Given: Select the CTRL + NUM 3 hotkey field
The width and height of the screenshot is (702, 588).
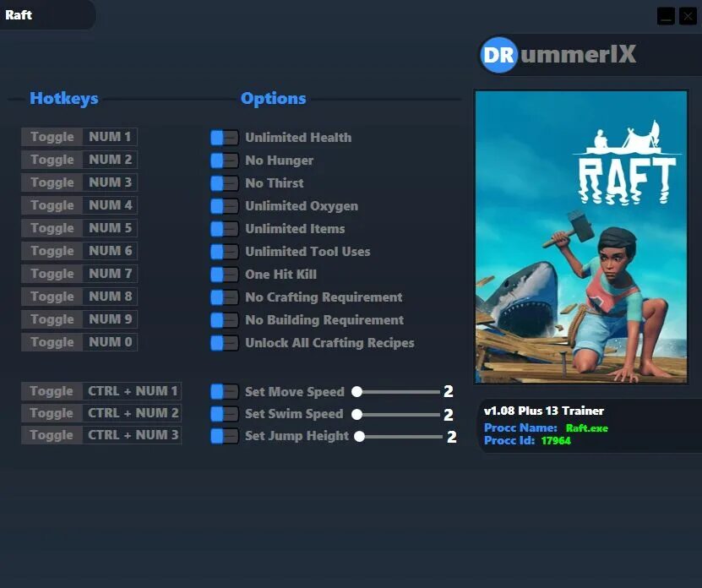Looking at the screenshot, I should click(132, 435).
